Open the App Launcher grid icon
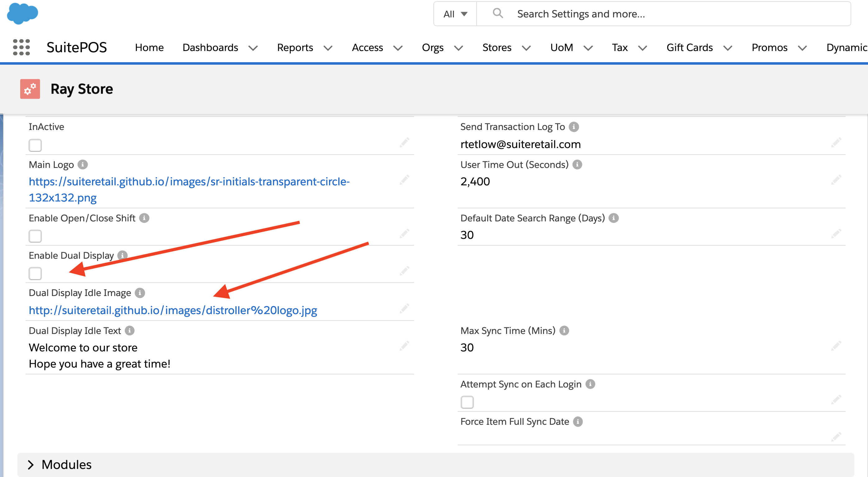Image resolution: width=868 pixels, height=477 pixels. (x=21, y=47)
